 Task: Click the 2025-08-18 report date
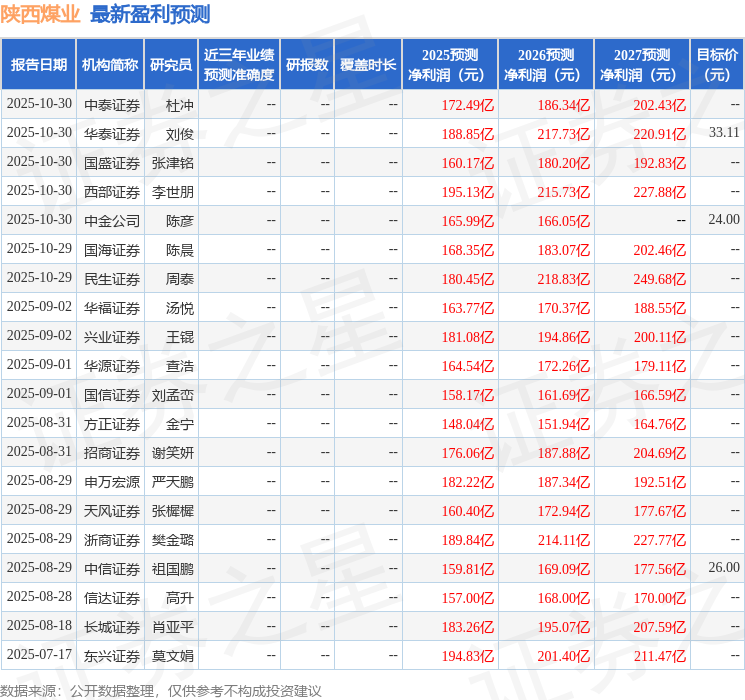coord(39,625)
